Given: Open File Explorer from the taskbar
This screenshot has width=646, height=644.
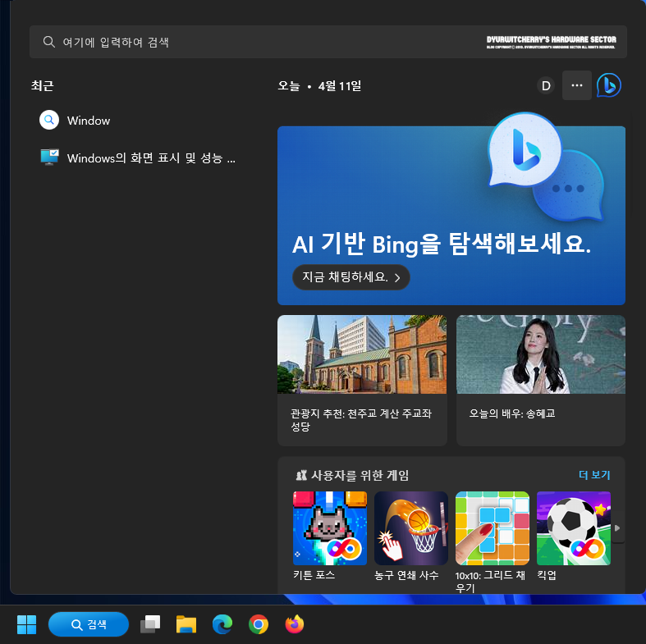Looking at the screenshot, I should point(186,624).
